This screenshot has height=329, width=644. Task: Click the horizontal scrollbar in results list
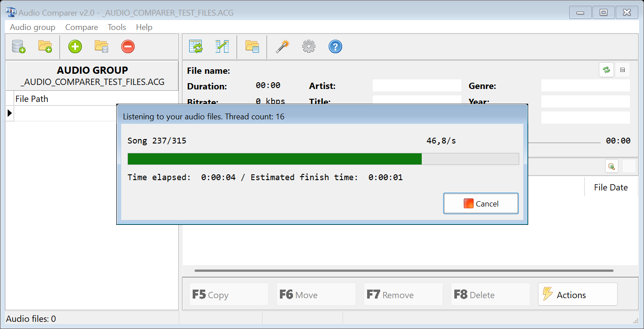pyautogui.click(x=404, y=270)
